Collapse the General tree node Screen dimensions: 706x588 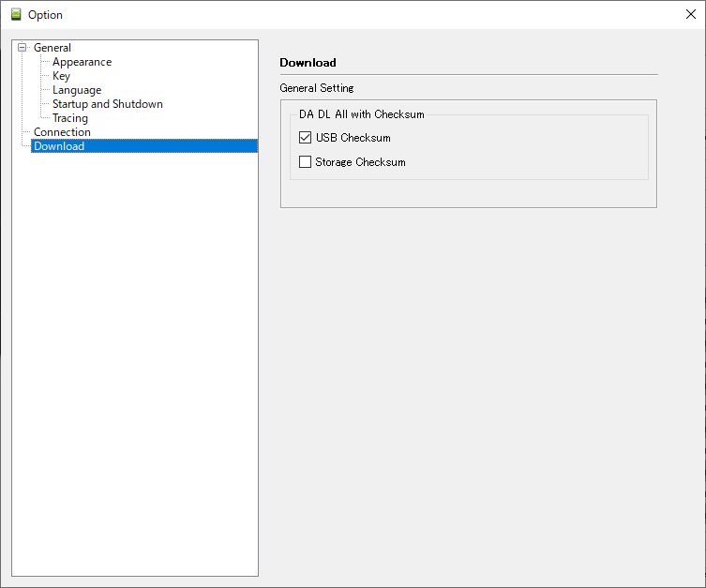(22, 47)
